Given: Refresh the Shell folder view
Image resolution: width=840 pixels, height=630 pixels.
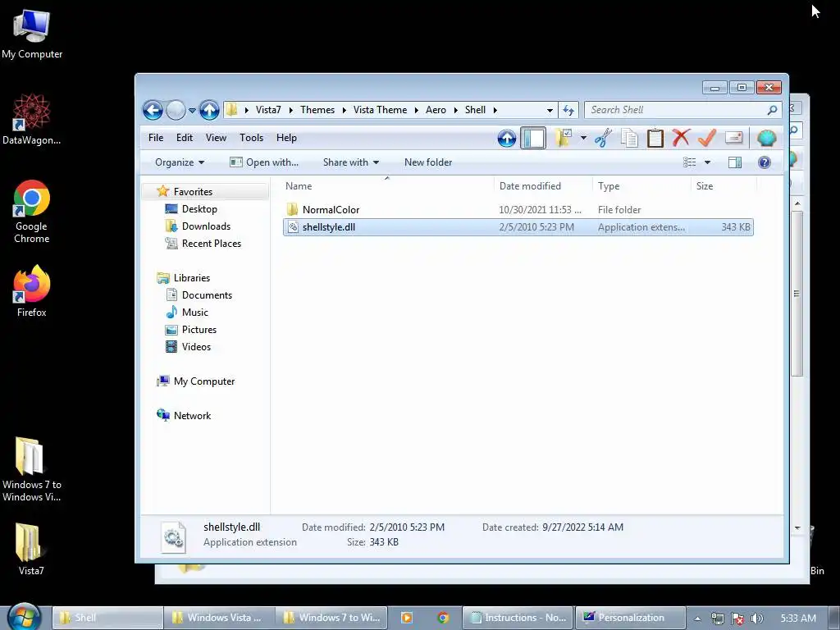Looking at the screenshot, I should point(568,111).
